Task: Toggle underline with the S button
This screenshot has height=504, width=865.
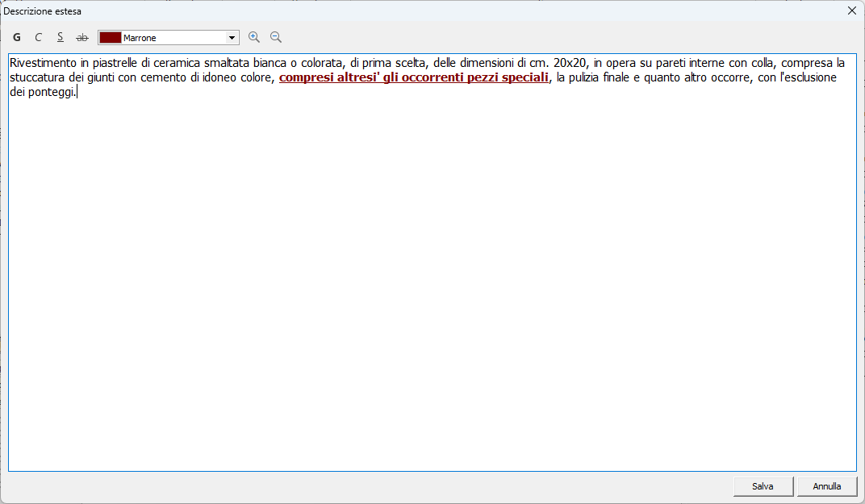Action: (x=60, y=37)
